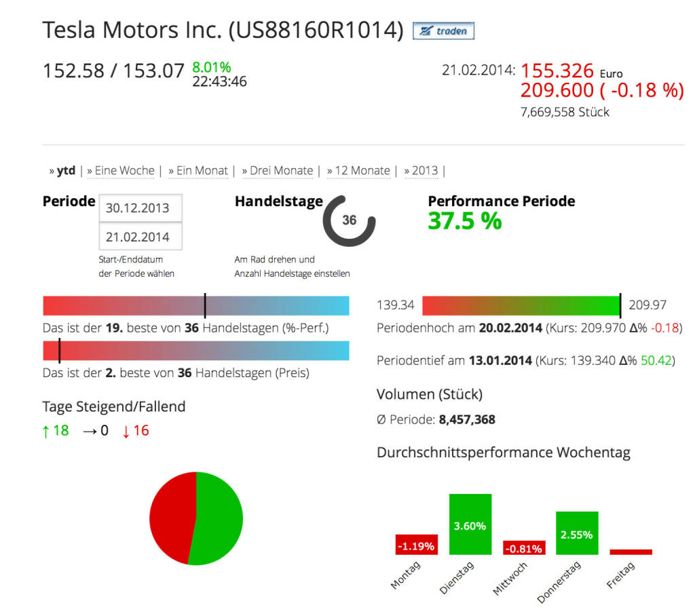
Task: Show the 2013 period performance
Action: click(x=424, y=171)
